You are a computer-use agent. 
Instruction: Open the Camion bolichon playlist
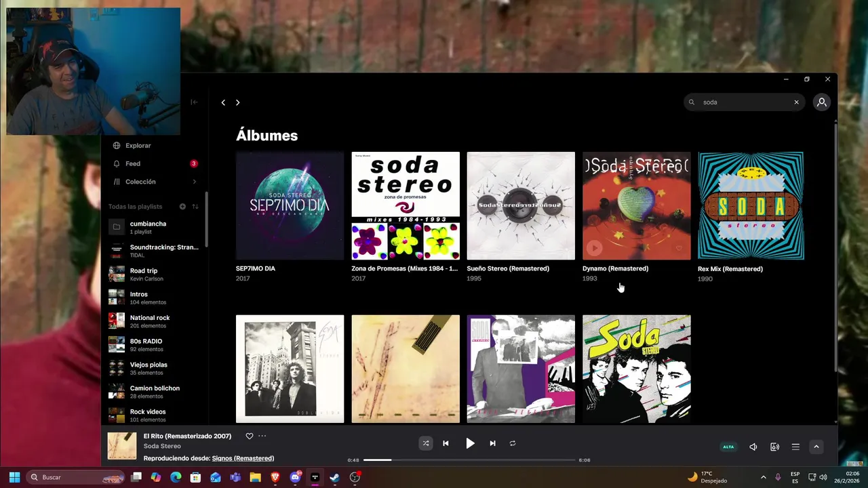(155, 392)
